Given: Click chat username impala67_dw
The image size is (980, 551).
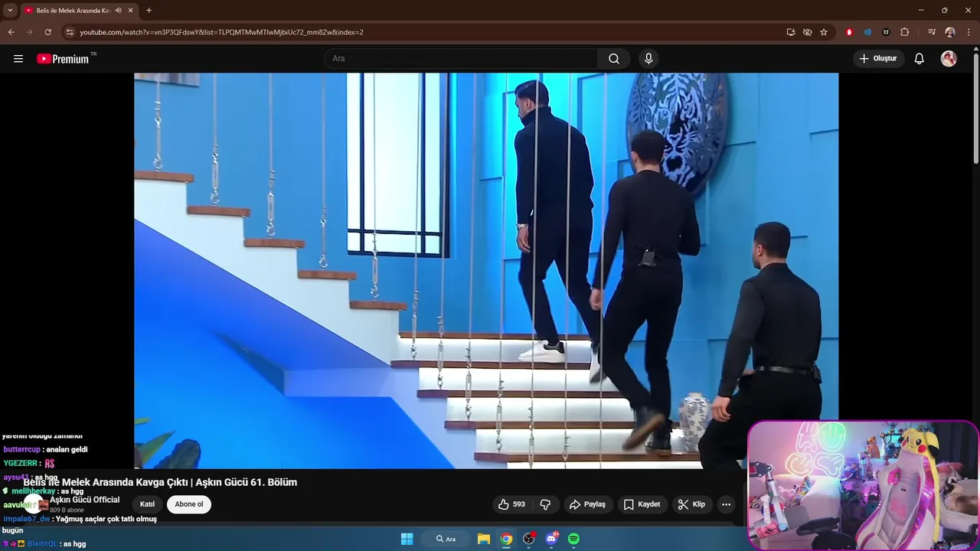Looking at the screenshot, I should (x=26, y=519).
